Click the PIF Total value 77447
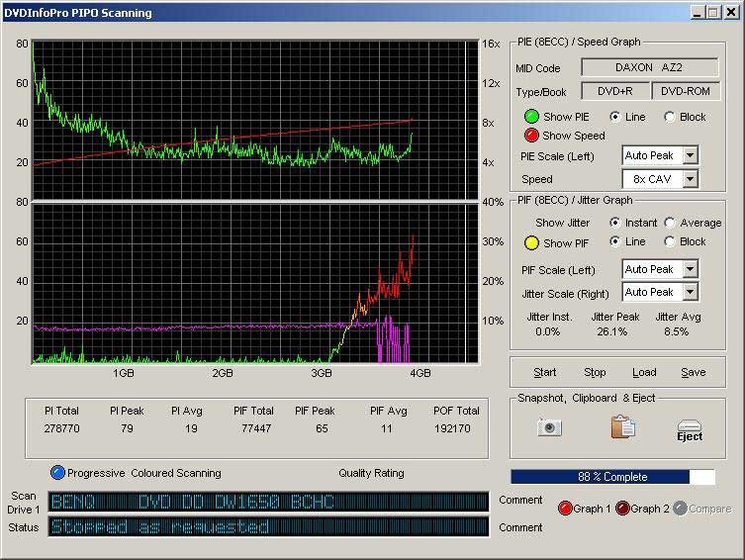The image size is (745, 560). pos(256,428)
